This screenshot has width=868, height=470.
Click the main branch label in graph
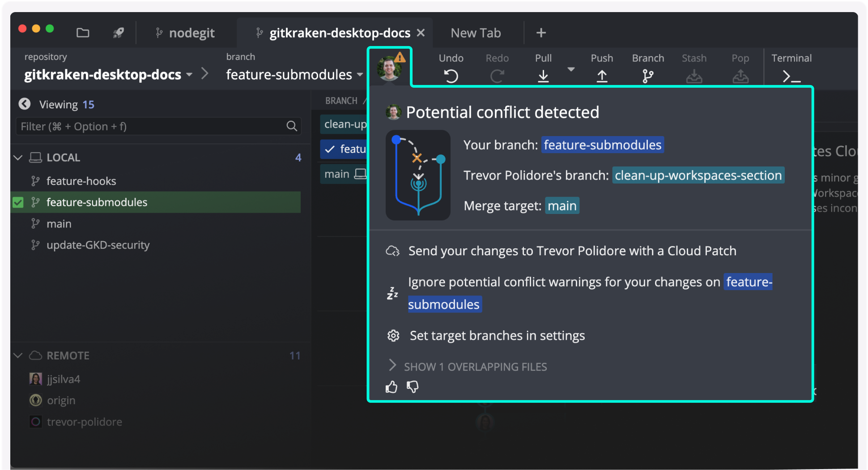[344, 174]
